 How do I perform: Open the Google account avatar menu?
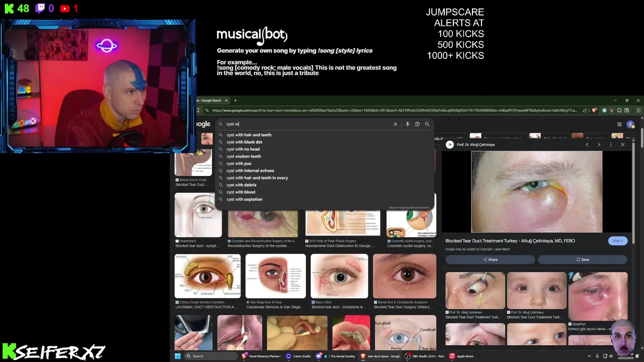click(630, 125)
